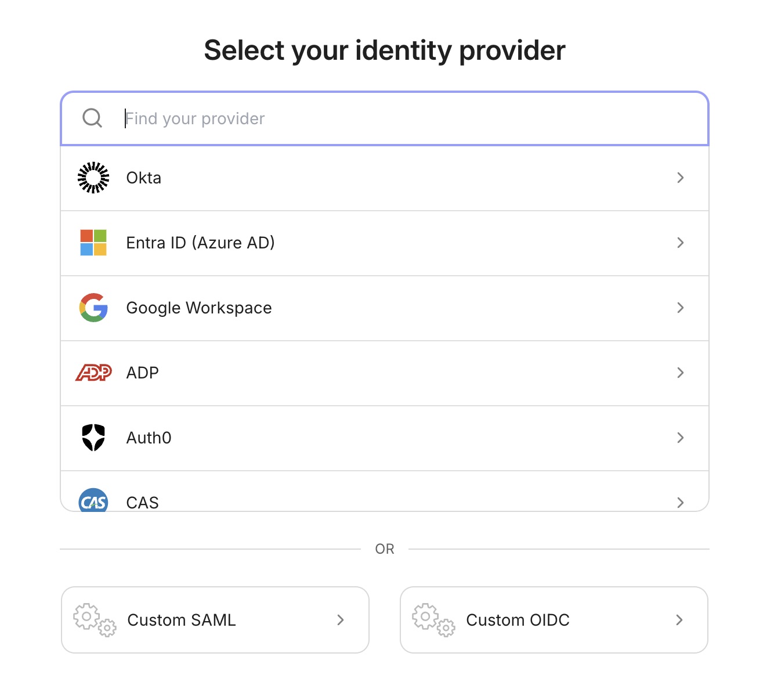Click the Google G logo
This screenshot has height=700, width=774.
click(93, 308)
